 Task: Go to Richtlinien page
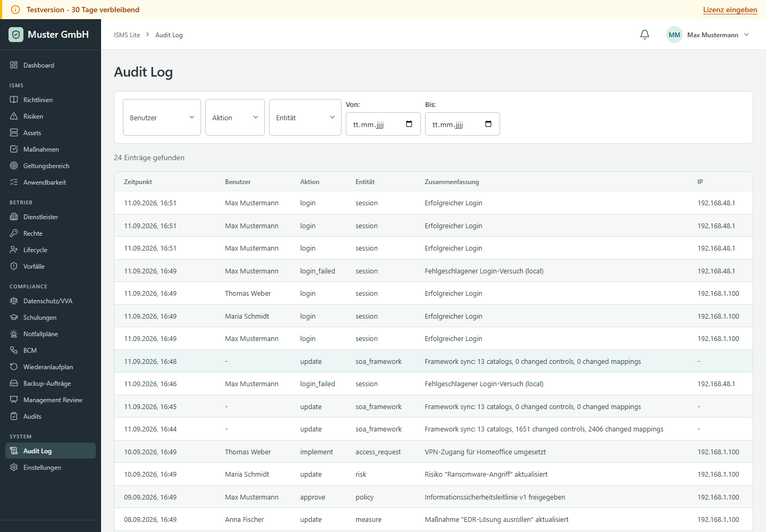click(51, 99)
